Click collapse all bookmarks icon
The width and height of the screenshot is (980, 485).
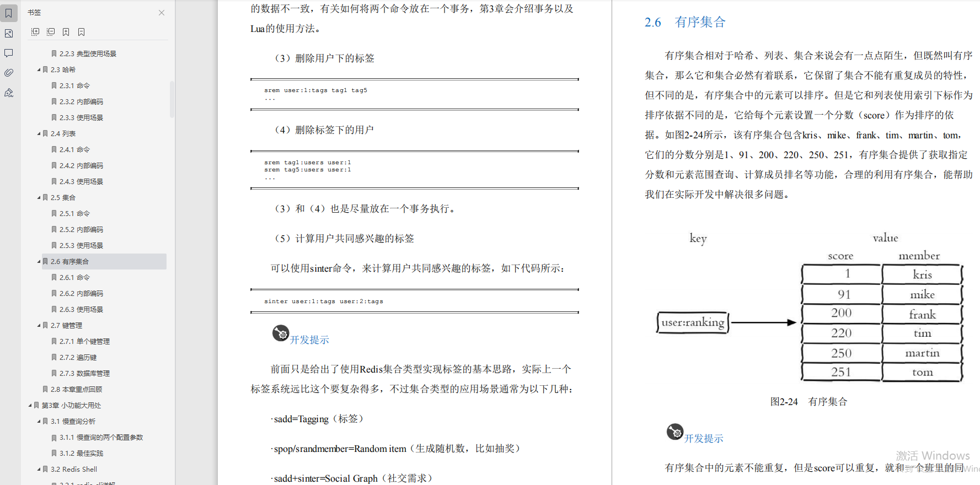click(x=51, y=32)
